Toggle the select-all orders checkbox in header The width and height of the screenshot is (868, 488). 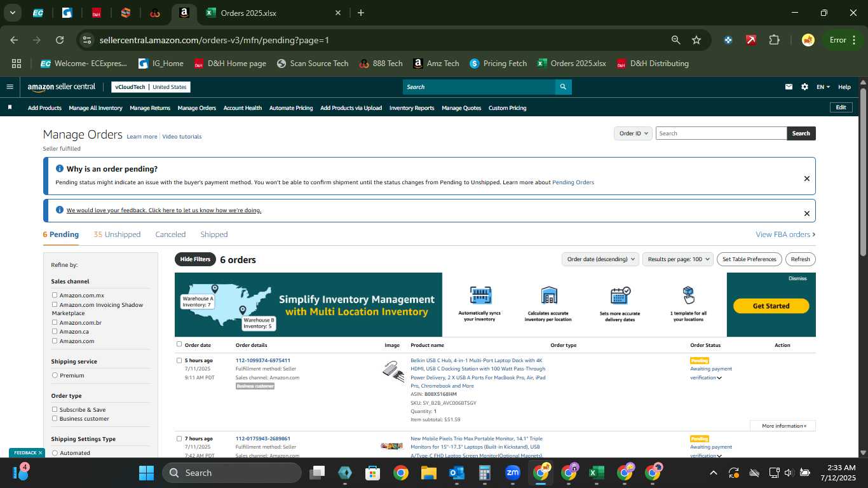pyautogui.click(x=179, y=344)
